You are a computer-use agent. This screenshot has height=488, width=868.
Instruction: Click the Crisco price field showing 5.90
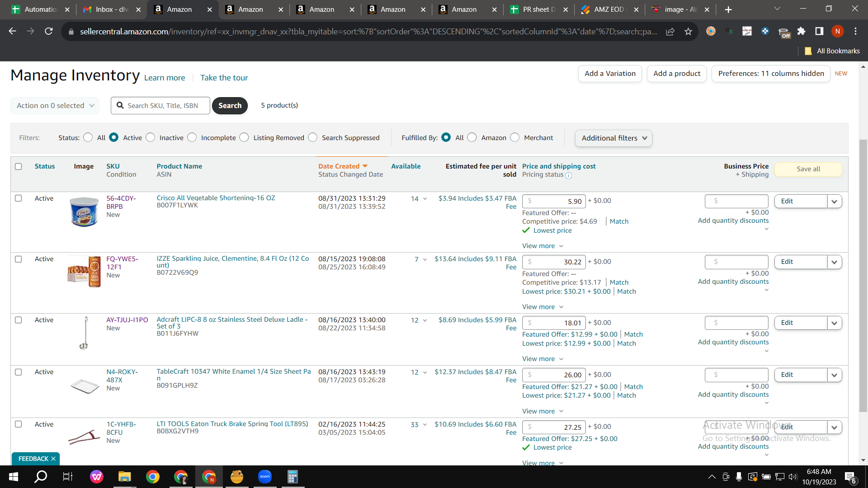tap(554, 201)
